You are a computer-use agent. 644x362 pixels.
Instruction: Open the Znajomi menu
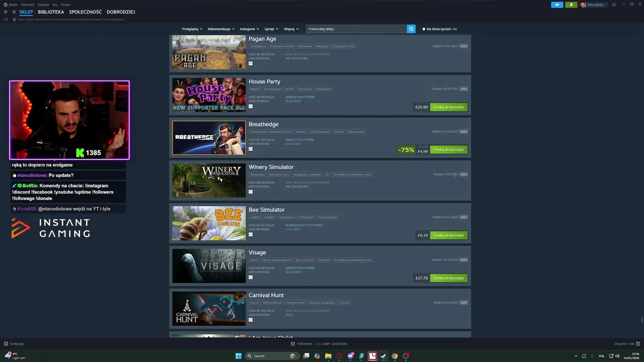coord(43,5)
